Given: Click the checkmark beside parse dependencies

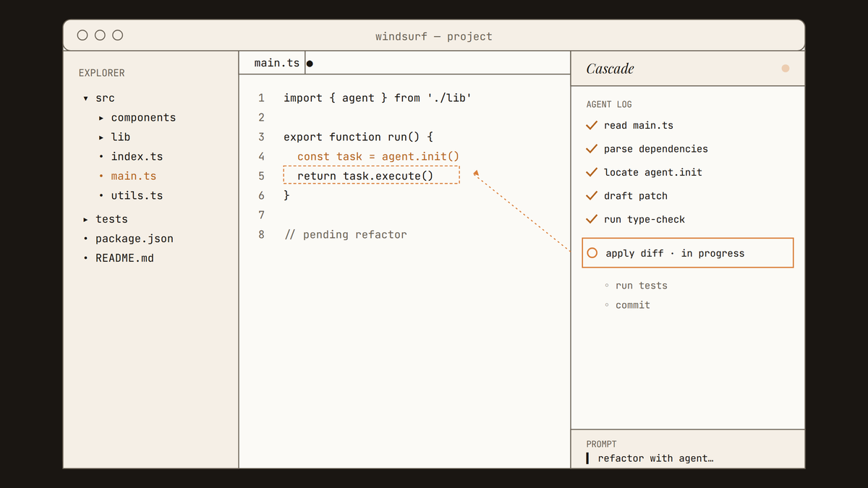Looking at the screenshot, I should [x=591, y=149].
